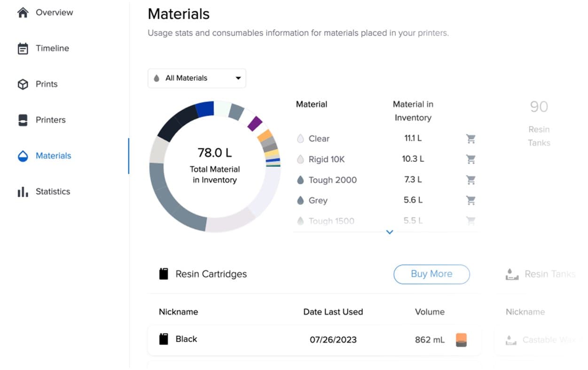
Task: Click the shopping cart icon for Clear
Action: click(470, 139)
